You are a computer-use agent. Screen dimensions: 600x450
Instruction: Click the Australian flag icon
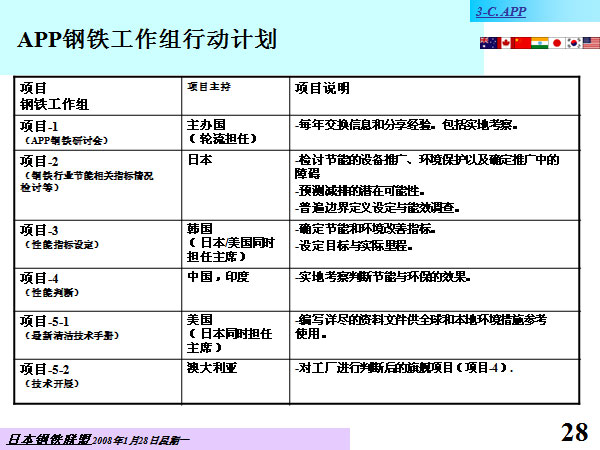(x=490, y=43)
